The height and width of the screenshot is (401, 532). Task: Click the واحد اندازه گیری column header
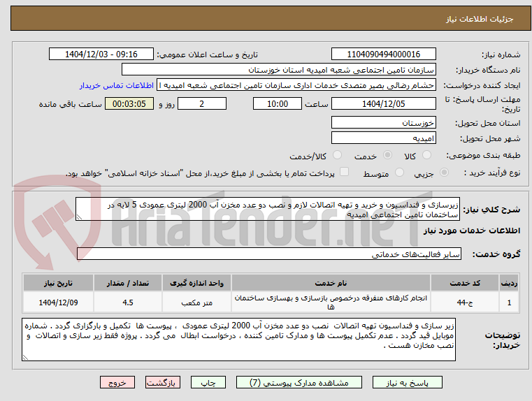coord(196,283)
